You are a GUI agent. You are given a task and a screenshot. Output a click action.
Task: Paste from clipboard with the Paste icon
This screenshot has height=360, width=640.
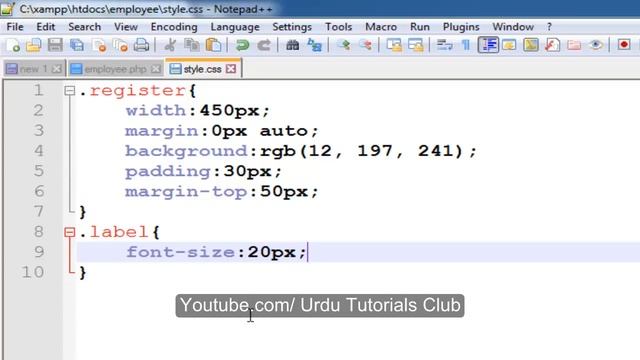click(x=213, y=45)
